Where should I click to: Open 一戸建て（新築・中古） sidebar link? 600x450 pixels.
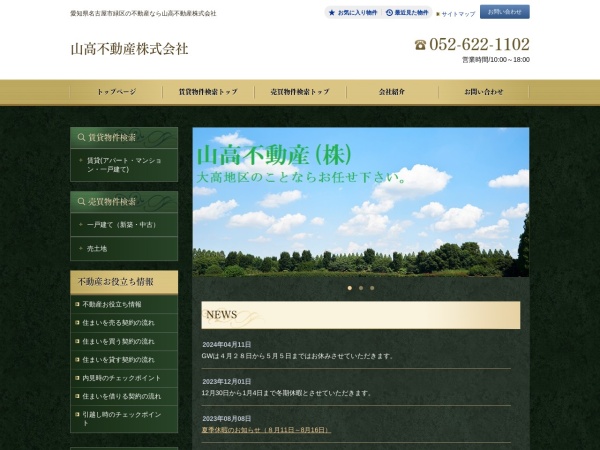pos(124,225)
